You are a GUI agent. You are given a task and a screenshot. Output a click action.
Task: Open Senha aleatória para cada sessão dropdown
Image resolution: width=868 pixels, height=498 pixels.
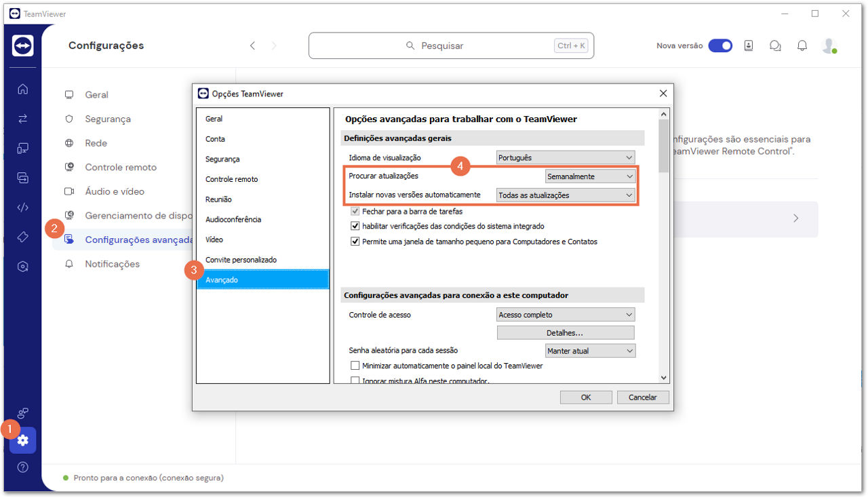click(590, 351)
